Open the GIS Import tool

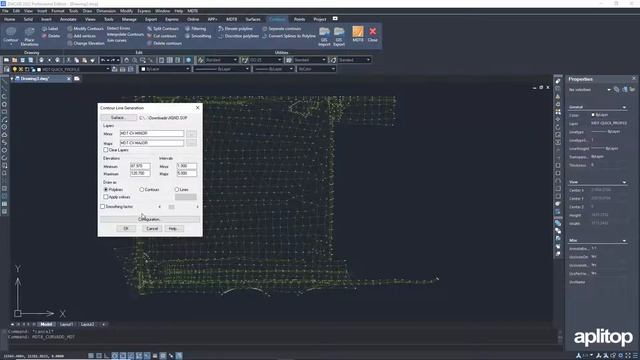324,36
